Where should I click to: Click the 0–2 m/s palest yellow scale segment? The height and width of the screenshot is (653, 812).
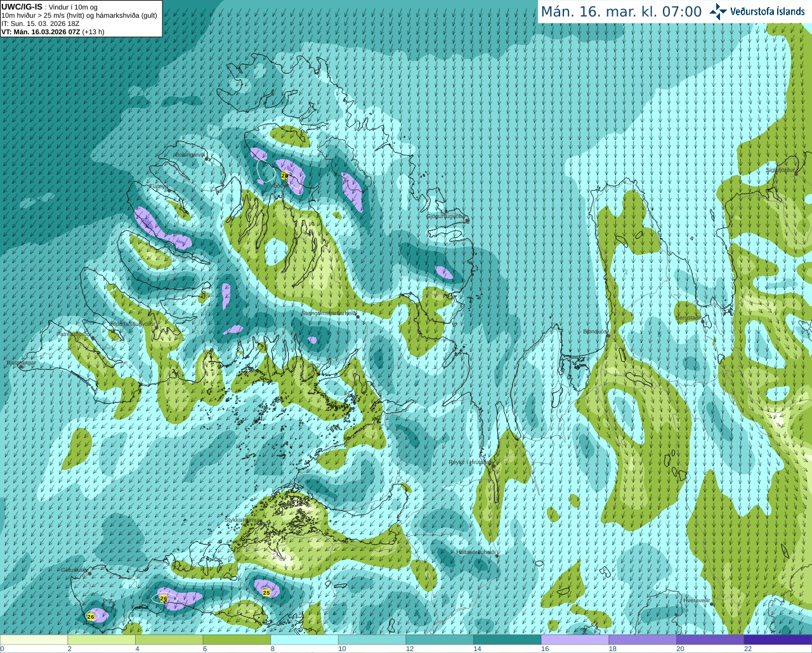point(34,640)
